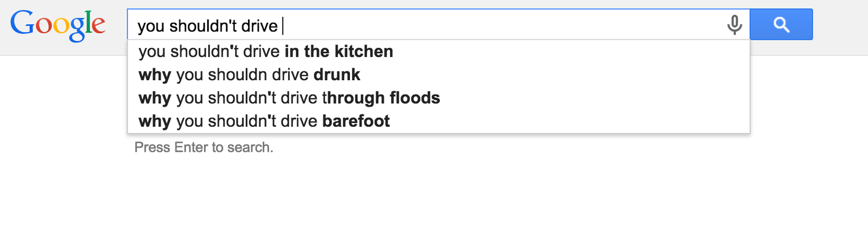Click the "Press Enter to search." text
Viewport: 868px width, 245px height.
coord(204,147)
